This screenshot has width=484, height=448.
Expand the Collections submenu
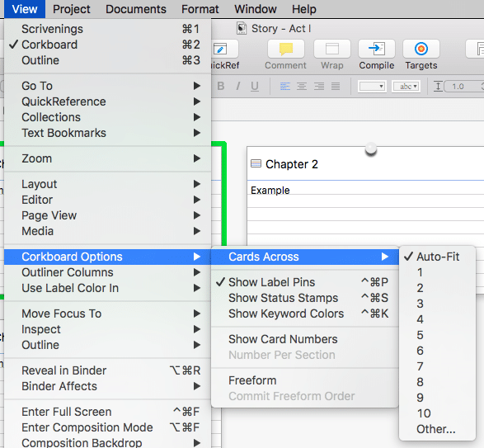(x=107, y=117)
